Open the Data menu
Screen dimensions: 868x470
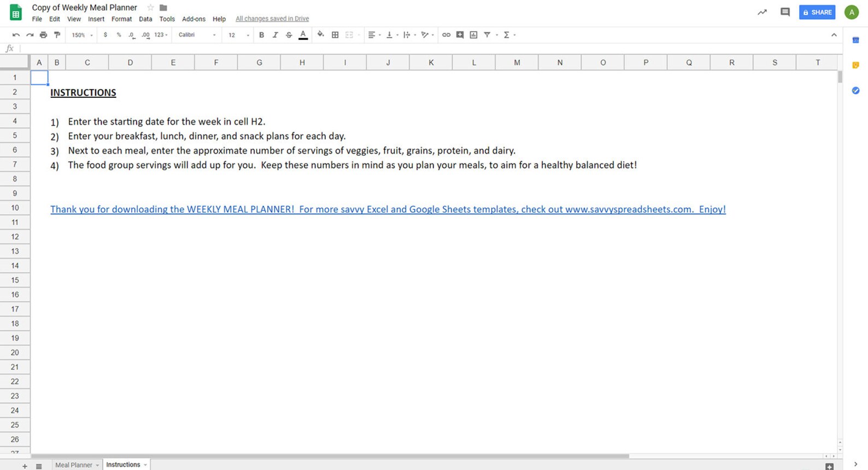145,19
